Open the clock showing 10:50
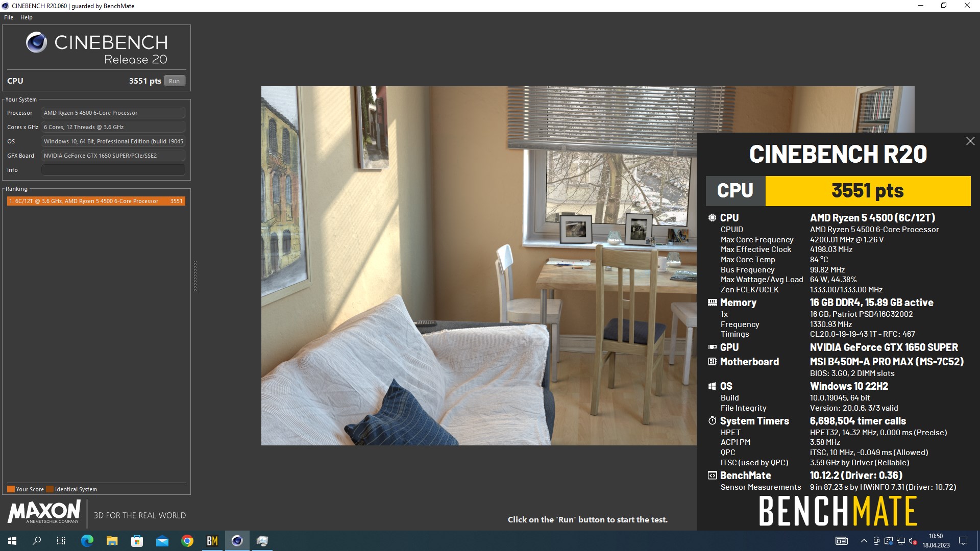The width and height of the screenshot is (980, 551). click(x=936, y=541)
